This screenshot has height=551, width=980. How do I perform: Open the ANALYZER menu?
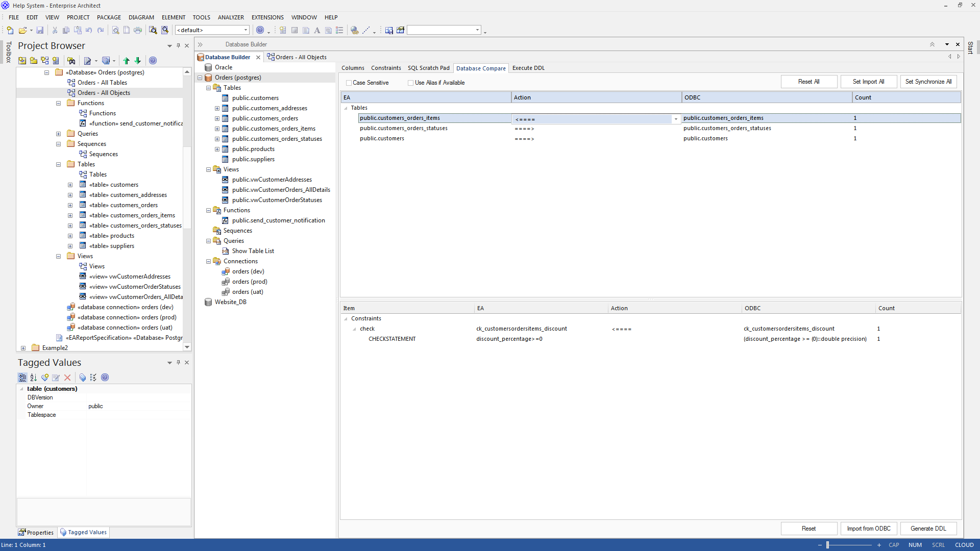tap(231, 17)
